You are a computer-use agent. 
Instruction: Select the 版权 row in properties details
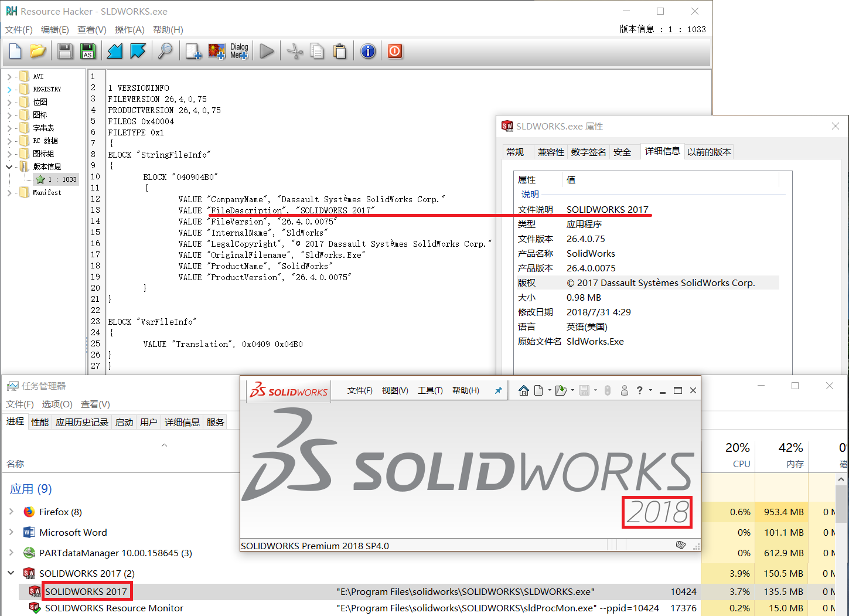[x=647, y=283]
